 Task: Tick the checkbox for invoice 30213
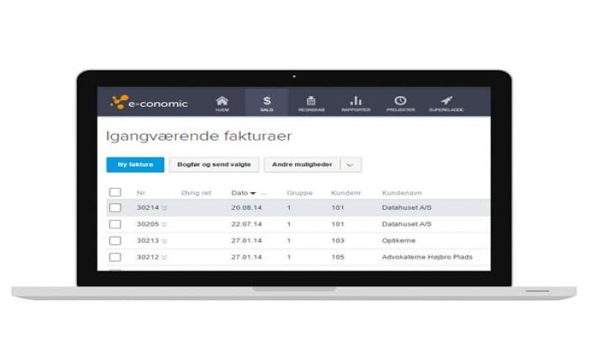(115, 241)
